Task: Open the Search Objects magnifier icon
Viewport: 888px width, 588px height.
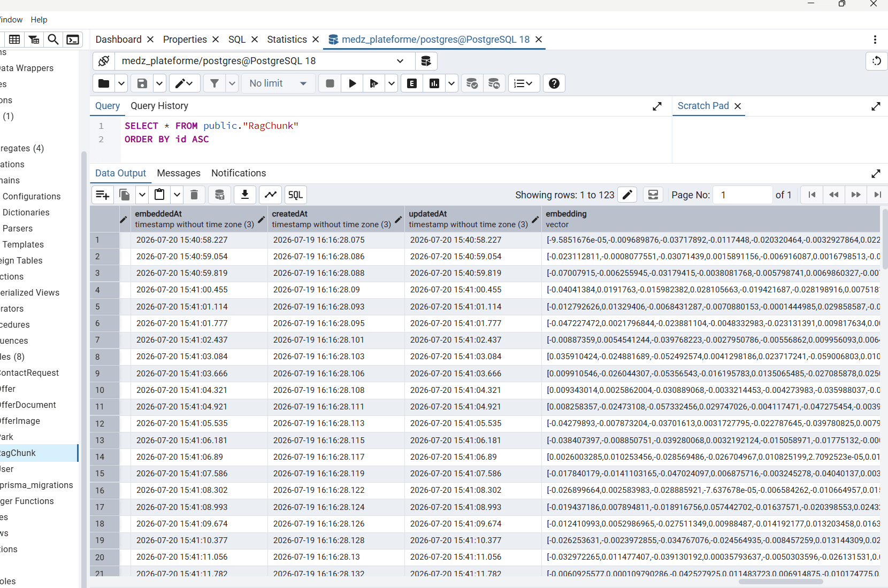Action: (53, 40)
